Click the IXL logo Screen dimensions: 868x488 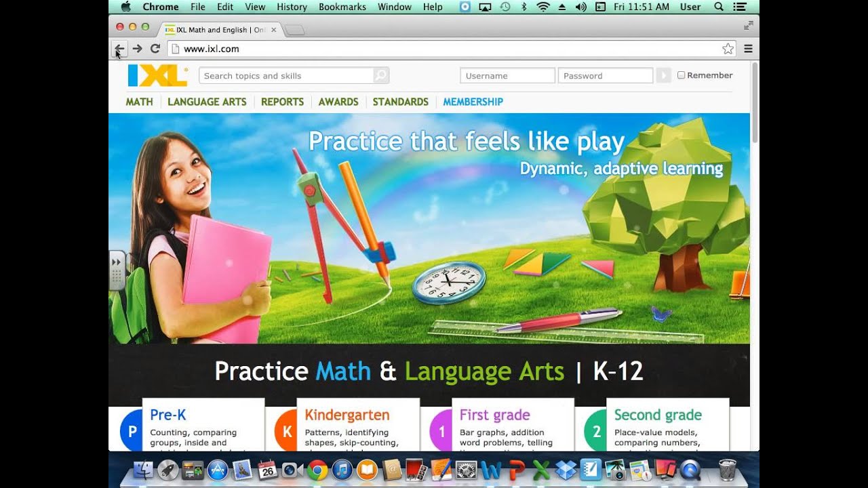pos(157,75)
